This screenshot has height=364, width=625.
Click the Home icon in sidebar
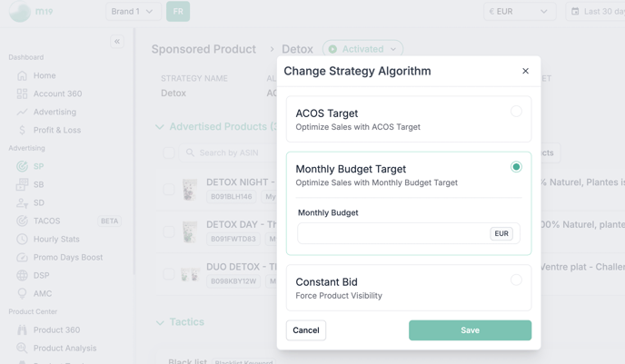22,75
